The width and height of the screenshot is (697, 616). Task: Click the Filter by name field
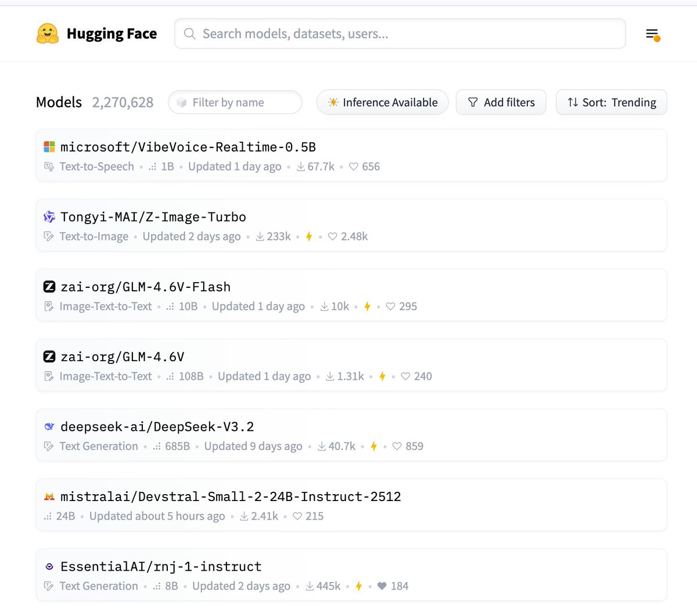point(235,102)
